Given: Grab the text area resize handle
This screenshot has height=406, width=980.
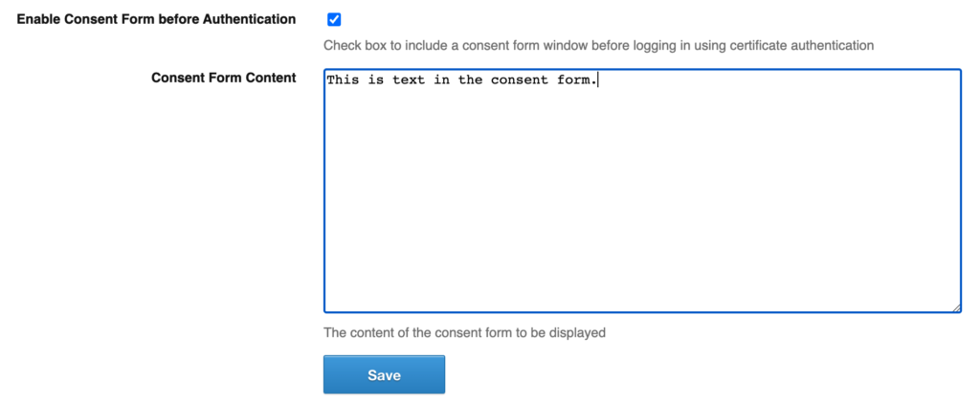Looking at the screenshot, I should 955,306.
